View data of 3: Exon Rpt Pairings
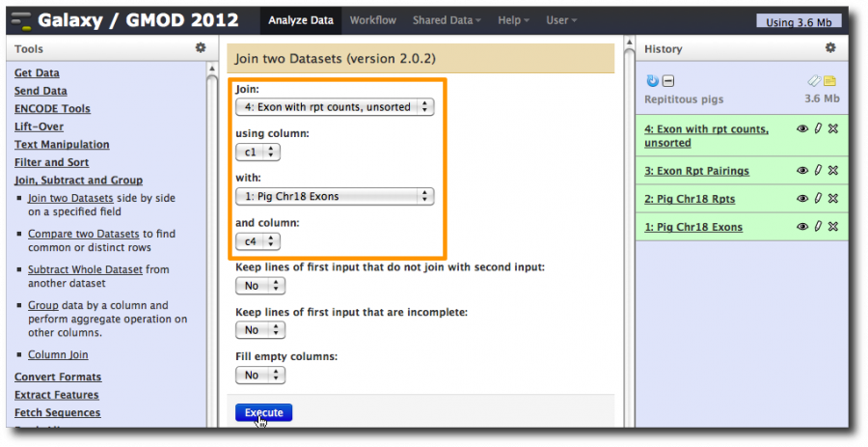 coord(802,171)
